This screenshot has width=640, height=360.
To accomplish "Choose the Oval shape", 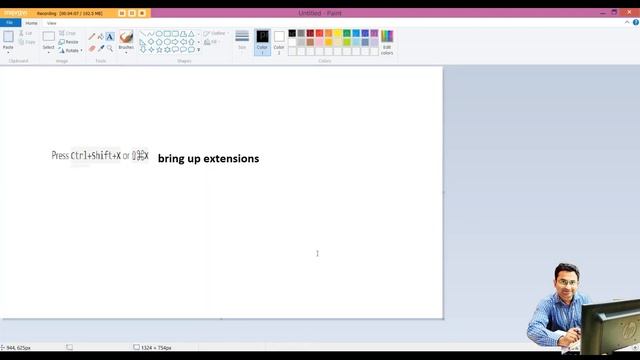I will 159,34.
